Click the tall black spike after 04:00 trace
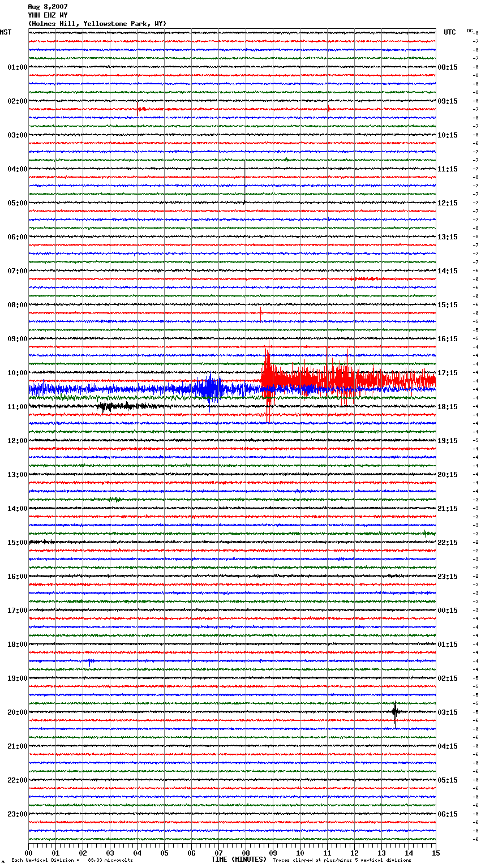Image resolution: width=481 pixels, height=868 pixels. tap(244, 181)
